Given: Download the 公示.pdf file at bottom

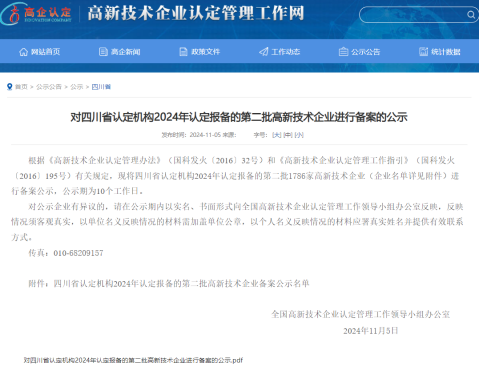Looking at the screenshot, I should (x=133, y=360).
